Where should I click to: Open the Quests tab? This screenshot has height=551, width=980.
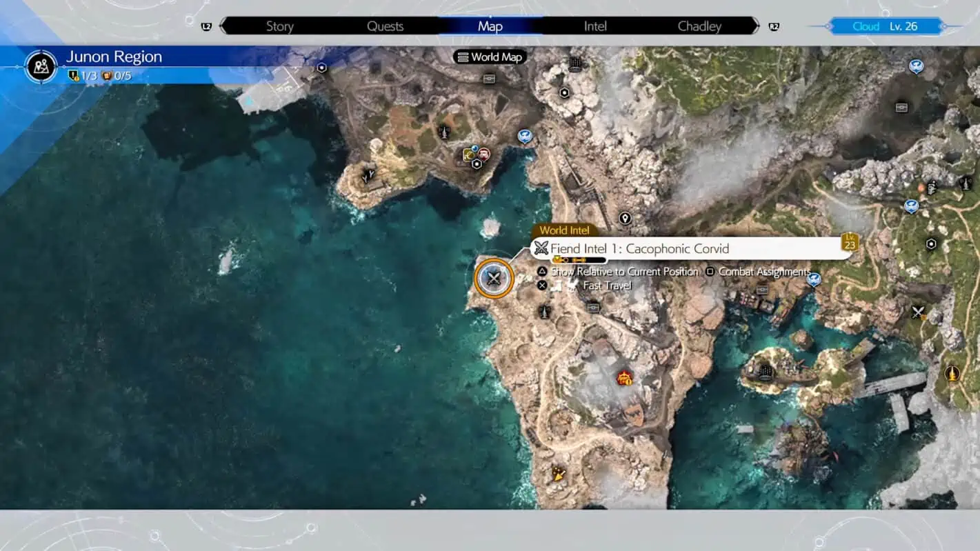[x=385, y=26]
